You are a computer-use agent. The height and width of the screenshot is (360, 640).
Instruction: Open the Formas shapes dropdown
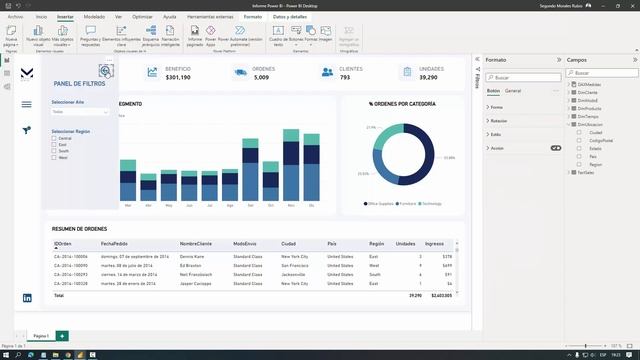coord(311,36)
